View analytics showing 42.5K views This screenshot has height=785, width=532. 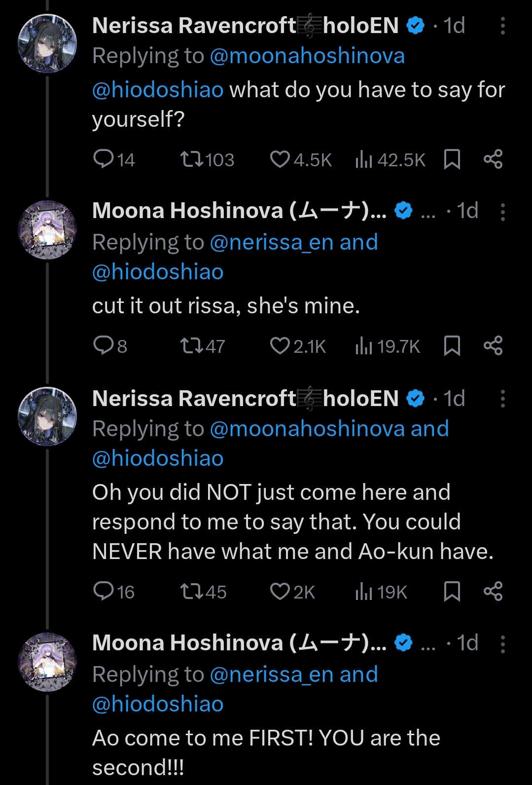click(x=364, y=159)
